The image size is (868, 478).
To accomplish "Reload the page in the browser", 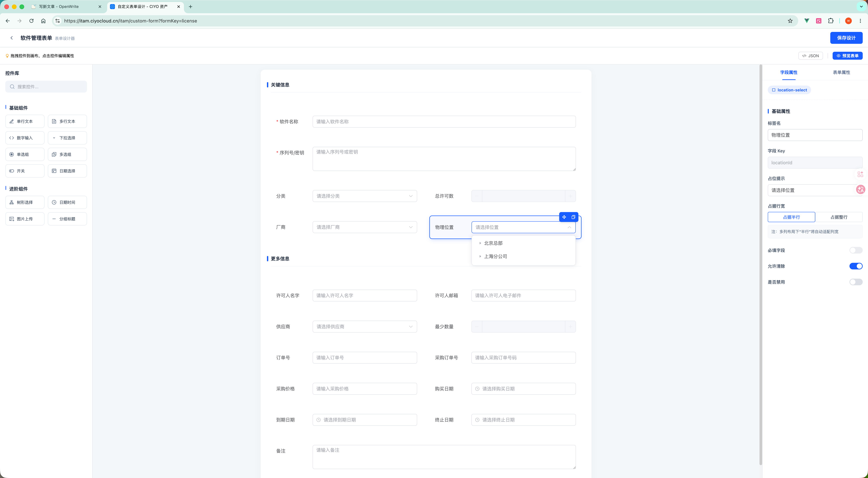I will point(31,21).
